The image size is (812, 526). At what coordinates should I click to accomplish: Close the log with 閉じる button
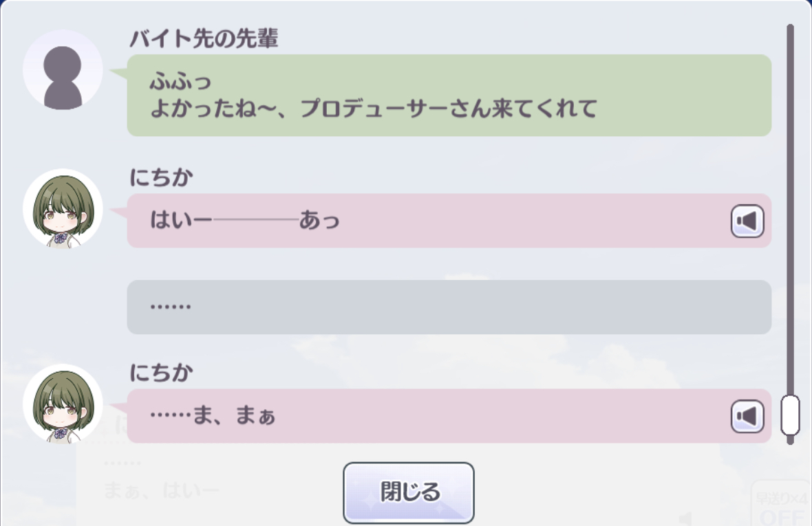click(409, 492)
